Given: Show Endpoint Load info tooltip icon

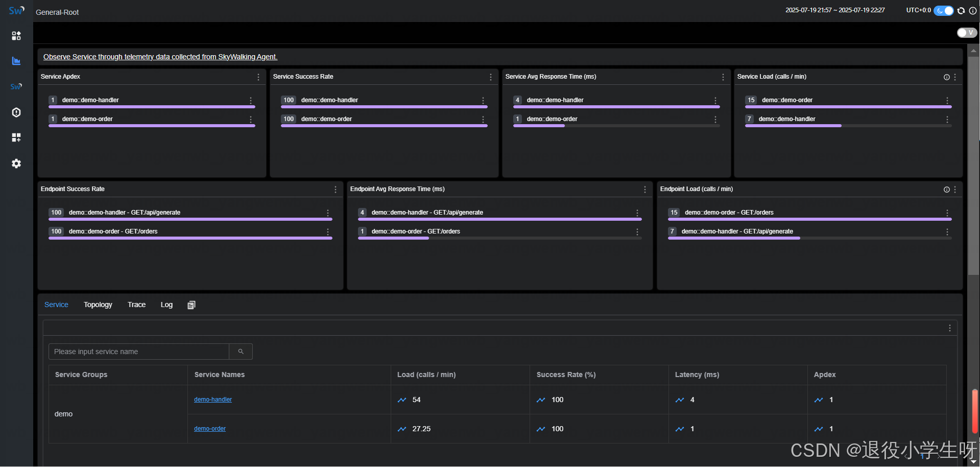Looking at the screenshot, I should [x=947, y=190].
